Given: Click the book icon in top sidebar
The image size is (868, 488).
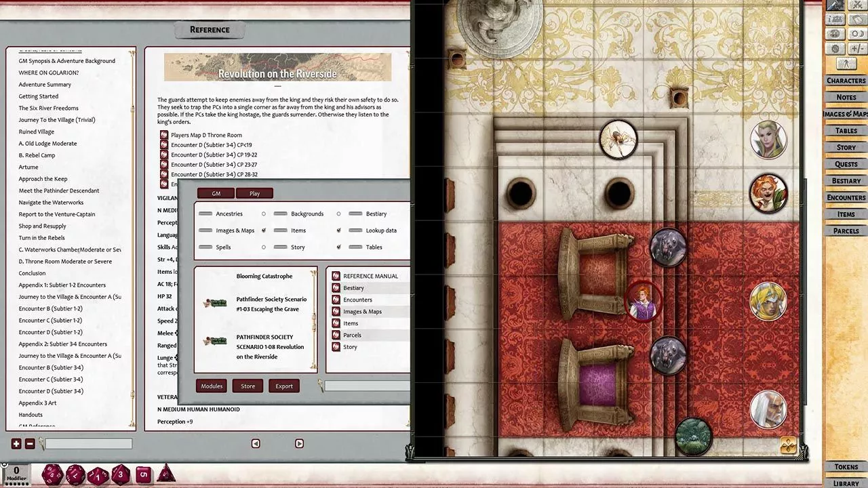Looking at the screenshot, I should click(856, 20).
